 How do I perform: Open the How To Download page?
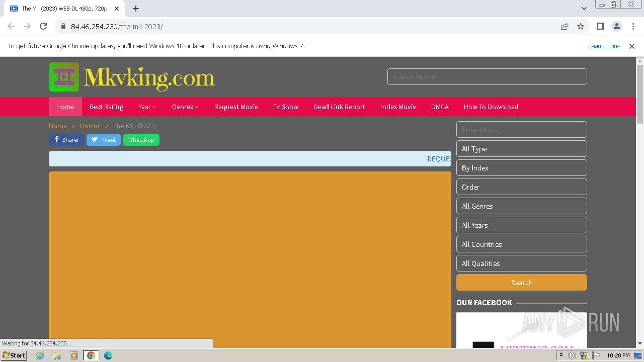pos(491,107)
